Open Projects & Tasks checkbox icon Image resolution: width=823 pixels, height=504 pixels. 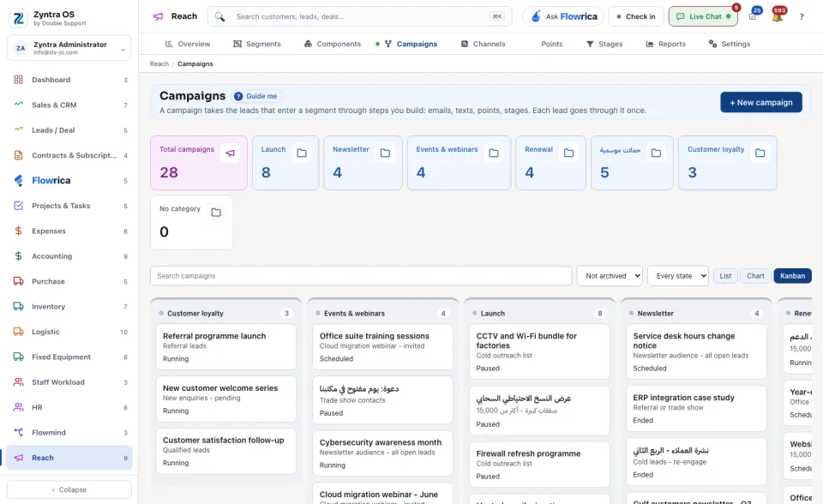pos(18,206)
